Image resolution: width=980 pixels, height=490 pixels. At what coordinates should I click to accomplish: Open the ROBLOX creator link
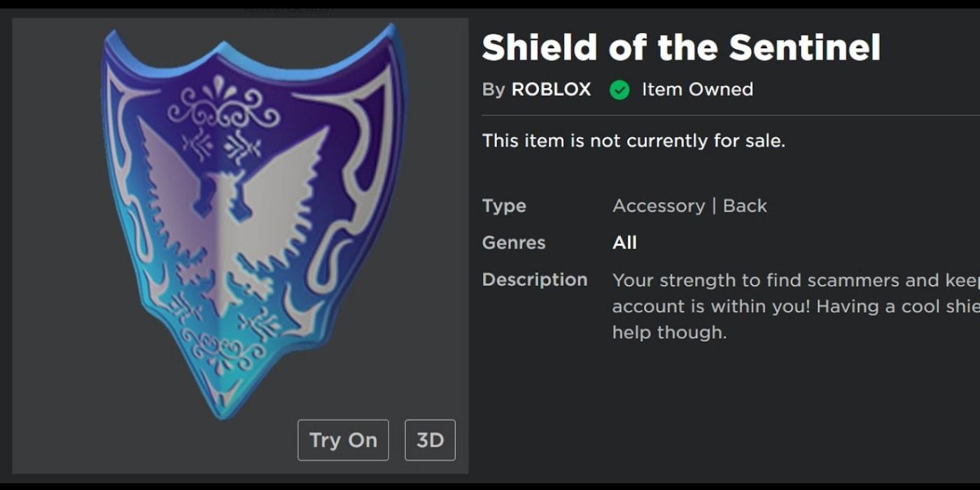[551, 90]
